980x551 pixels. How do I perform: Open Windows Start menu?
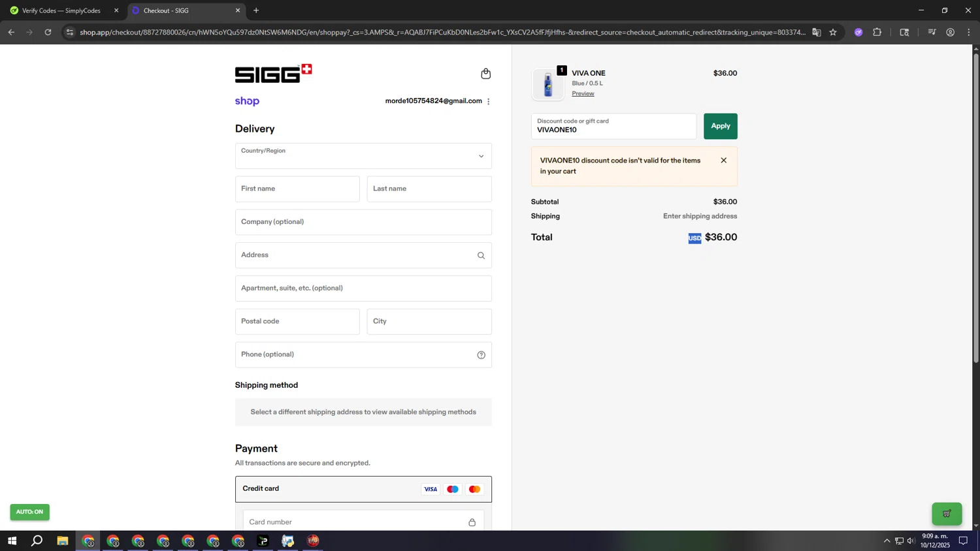pyautogui.click(x=12, y=541)
